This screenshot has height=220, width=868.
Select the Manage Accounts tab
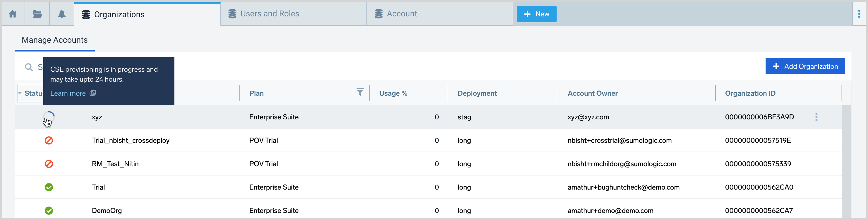[55, 40]
